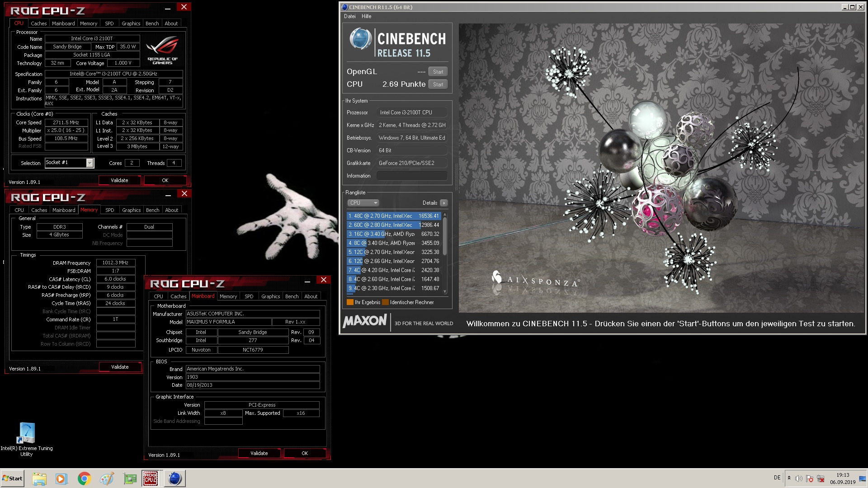This screenshot has height=488, width=868.
Task: Launch Windows Media Player from taskbar
Action: pyautogui.click(x=61, y=479)
